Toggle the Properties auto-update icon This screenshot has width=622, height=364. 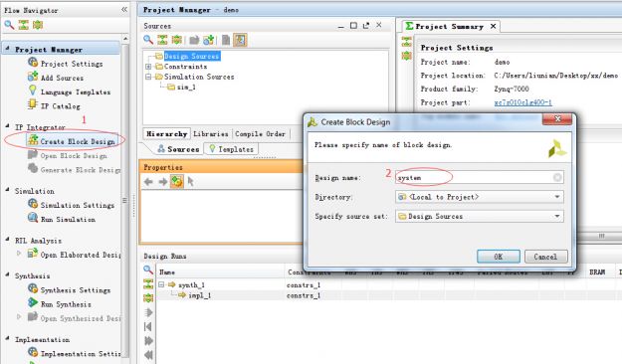click(x=177, y=182)
